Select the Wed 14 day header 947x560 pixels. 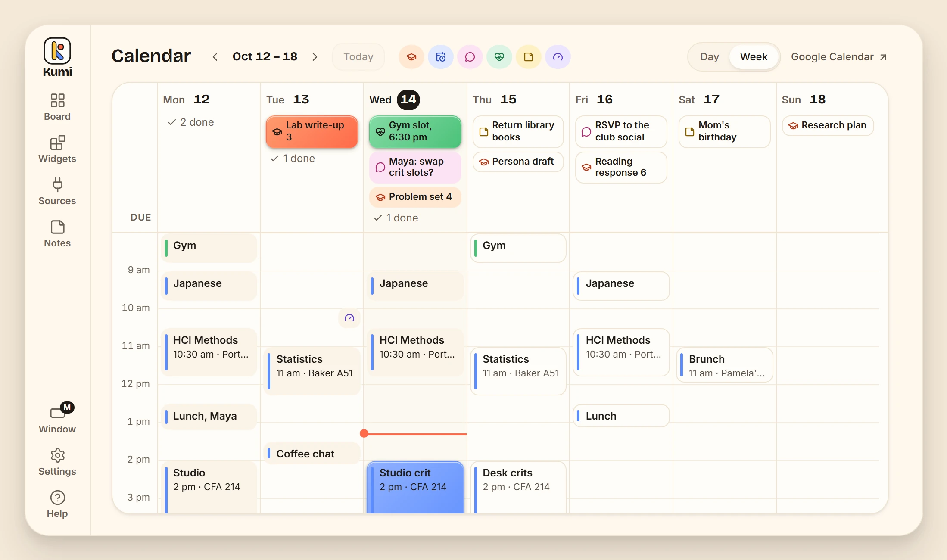pos(394,100)
